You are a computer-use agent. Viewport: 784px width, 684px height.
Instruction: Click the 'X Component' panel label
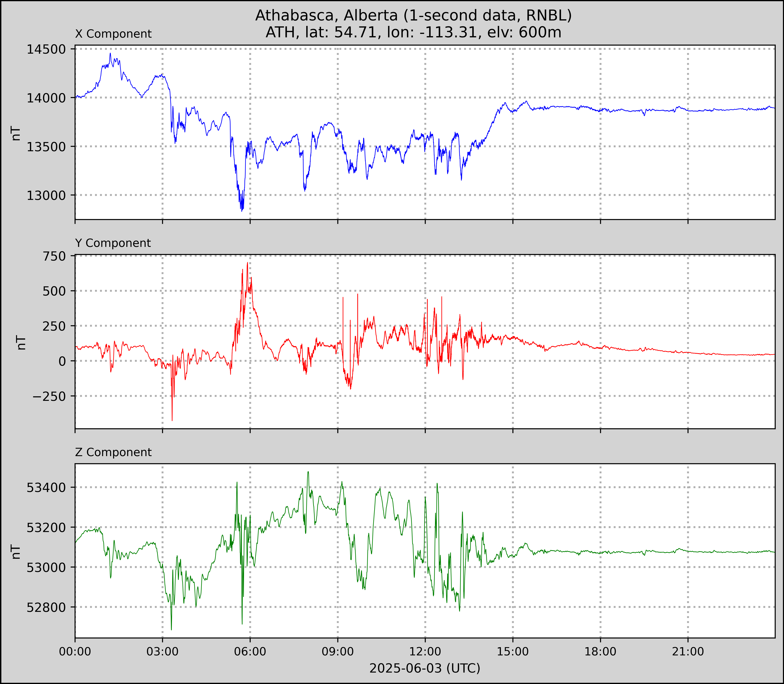[113, 34]
